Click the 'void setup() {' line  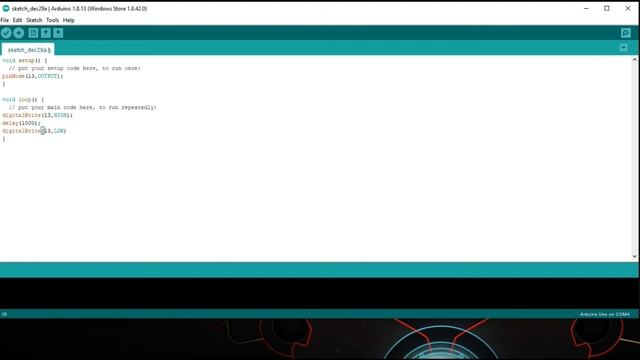click(24, 60)
